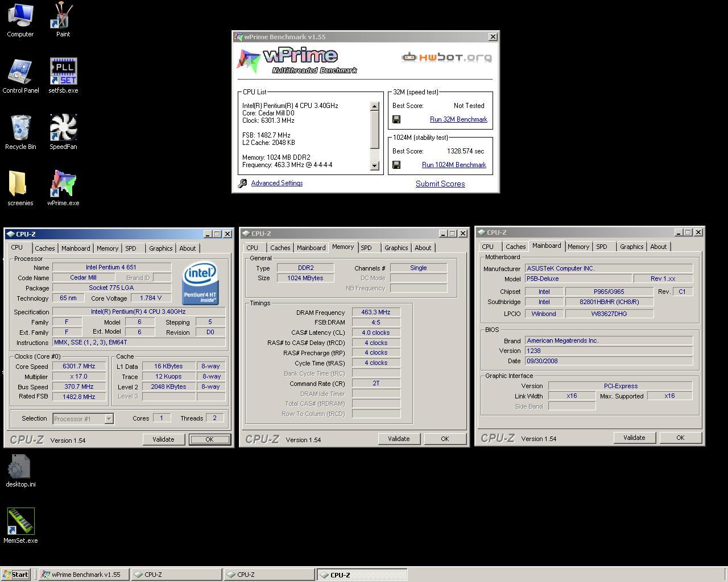Click Command Rate 2T value
This screenshot has width=728, height=582.
(x=376, y=384)
